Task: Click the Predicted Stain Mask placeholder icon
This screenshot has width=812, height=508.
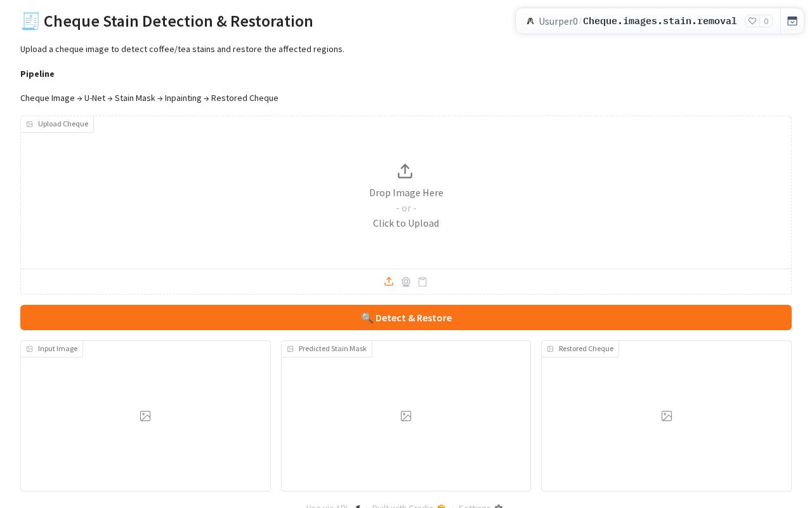Action: (x=406, y=416)
